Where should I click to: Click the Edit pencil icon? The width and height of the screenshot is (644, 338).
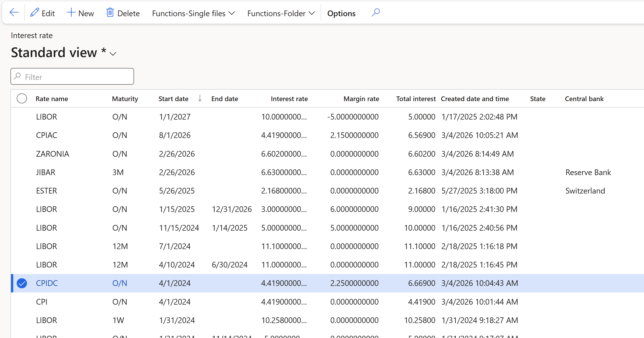point(34,12)
